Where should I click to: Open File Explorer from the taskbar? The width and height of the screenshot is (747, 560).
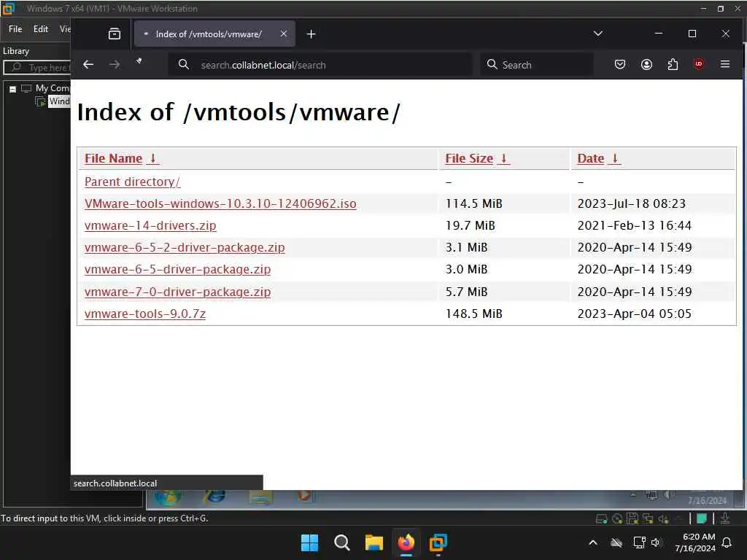[x=374, y=542]
